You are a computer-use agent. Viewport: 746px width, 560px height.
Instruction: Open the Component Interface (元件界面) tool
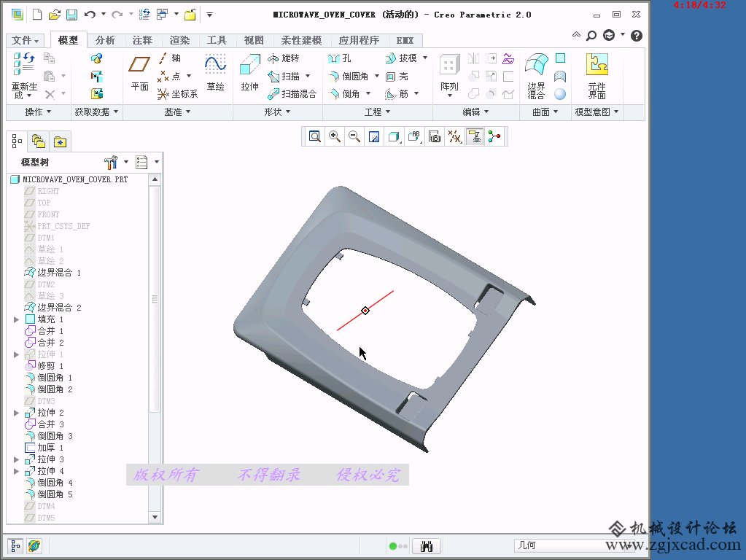597,76
